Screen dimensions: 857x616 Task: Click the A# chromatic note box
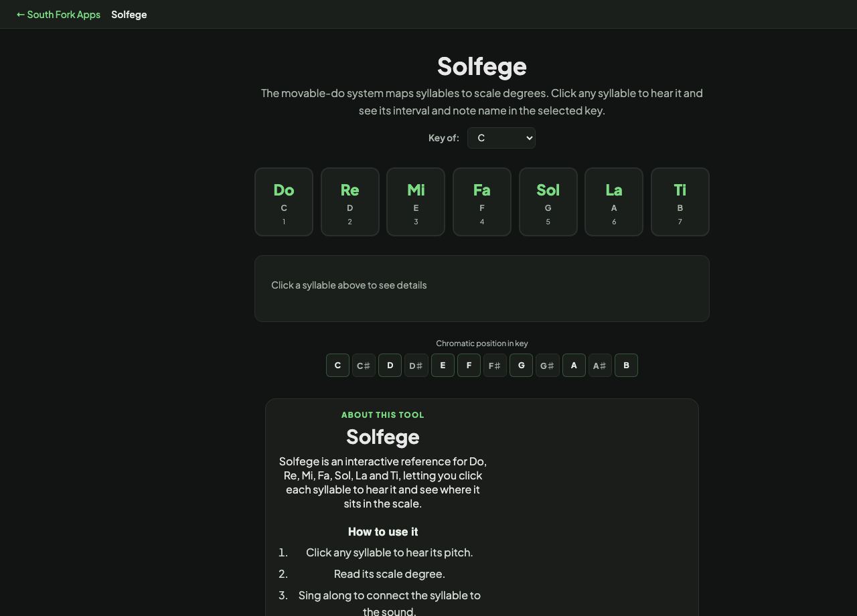point(600,366)
